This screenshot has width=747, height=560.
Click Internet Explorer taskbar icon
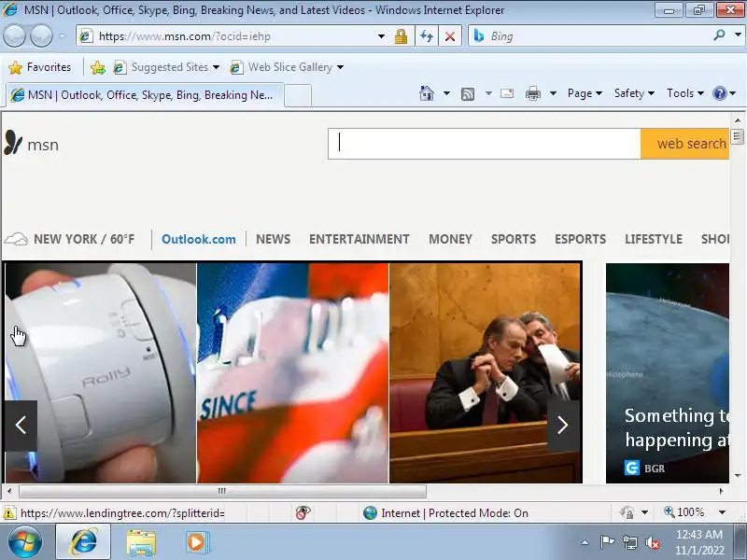point(84,542)
